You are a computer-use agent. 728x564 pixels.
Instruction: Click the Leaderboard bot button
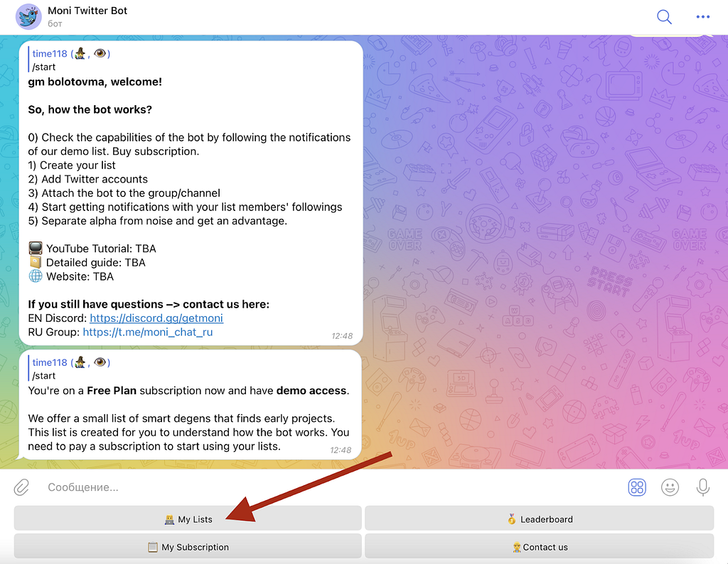point(539,519)
